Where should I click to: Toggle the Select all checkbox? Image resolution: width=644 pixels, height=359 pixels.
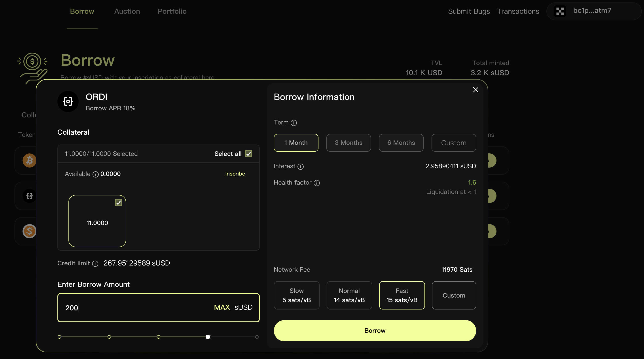click(x=248, y=154)
